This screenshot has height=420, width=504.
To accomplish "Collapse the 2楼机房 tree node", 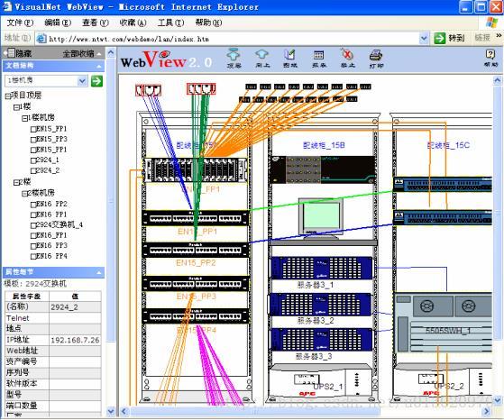I will 24,194.
